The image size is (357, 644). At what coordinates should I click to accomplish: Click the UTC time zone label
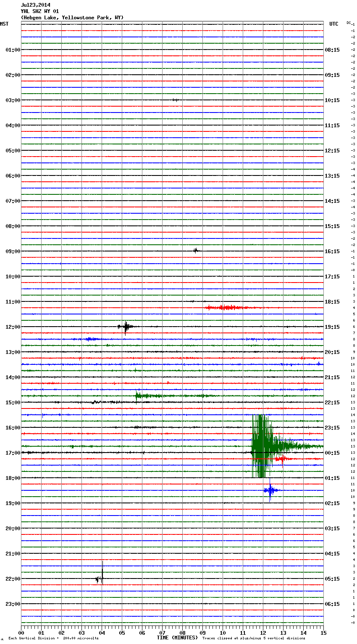coord(334,24)
